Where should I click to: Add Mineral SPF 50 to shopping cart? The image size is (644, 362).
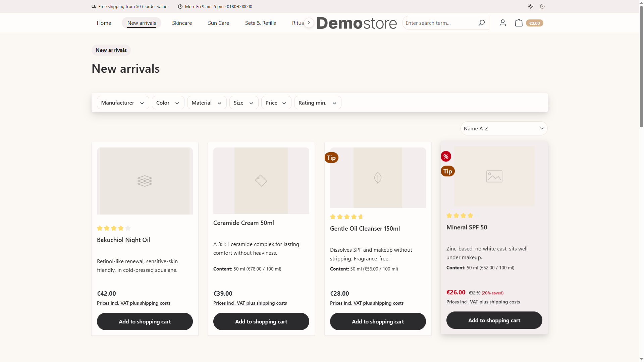click(494, 320)
